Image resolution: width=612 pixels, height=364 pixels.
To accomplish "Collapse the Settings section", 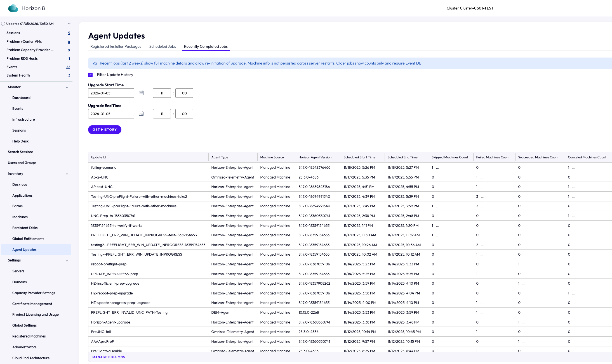I will click(67, 261).
